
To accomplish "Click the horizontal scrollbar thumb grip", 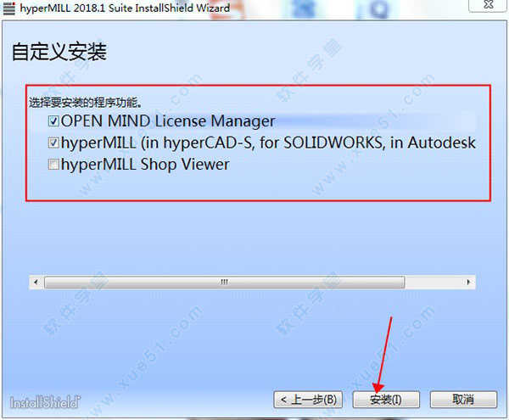I will pyautogui.click(x=225, y=281).
